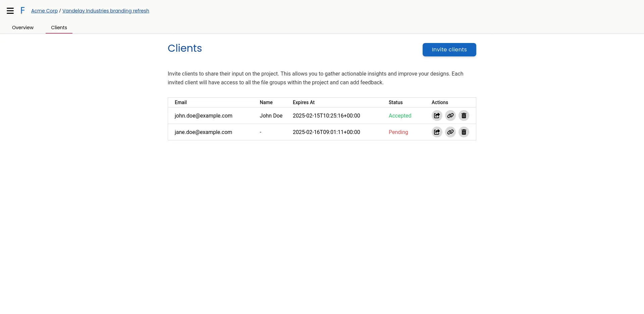Screen dimensions: 644x314
Task: Open the Acme Corp breadcrumb link
Action: tap(44, 11)
